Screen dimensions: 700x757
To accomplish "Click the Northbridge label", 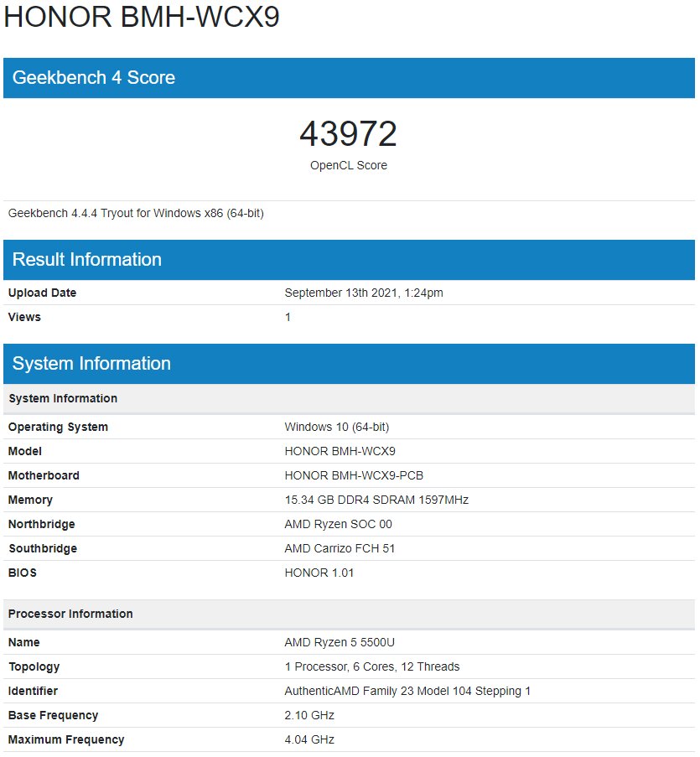I will pos(42,524).
